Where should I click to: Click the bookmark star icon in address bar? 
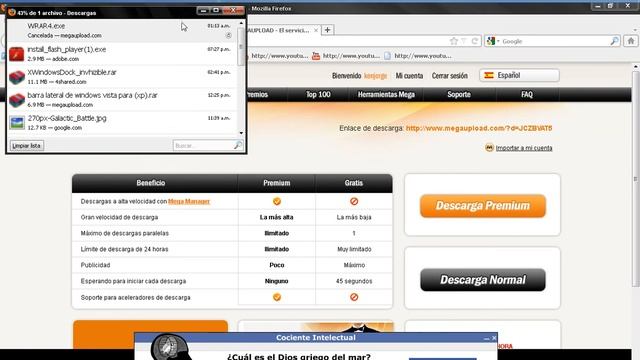[454, 41]
